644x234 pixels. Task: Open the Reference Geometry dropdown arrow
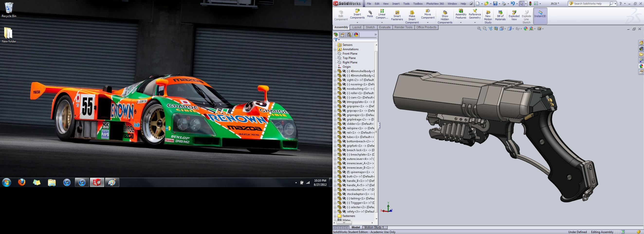click(475, 22)
